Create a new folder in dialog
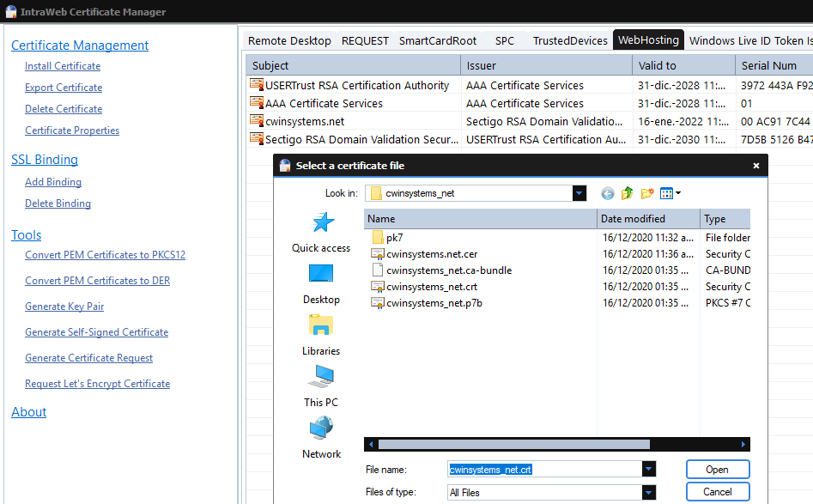 click(x=647, y=193)
